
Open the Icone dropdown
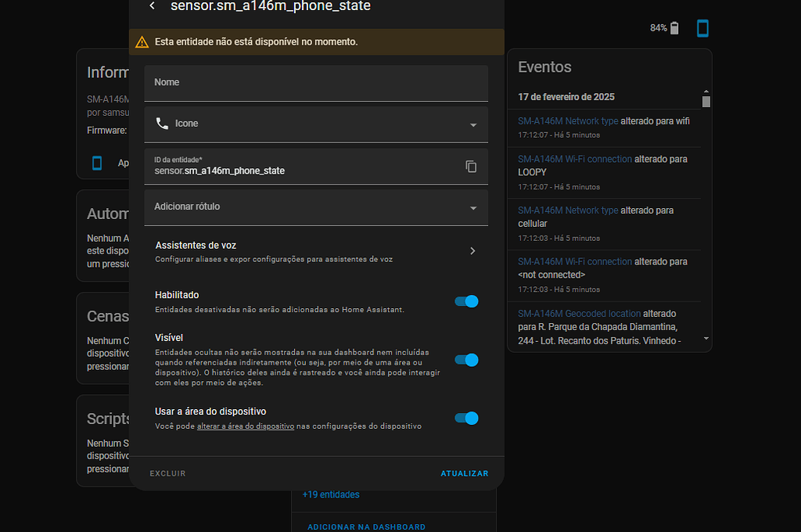(473, 124)
